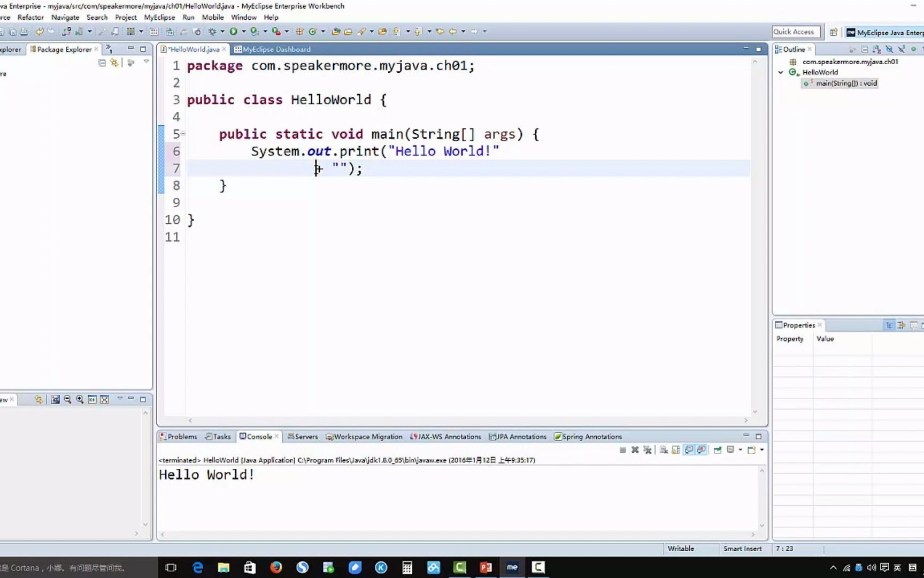Open Package Explorer view menu dropdown
924x578 pixels.
click(146, 62)
